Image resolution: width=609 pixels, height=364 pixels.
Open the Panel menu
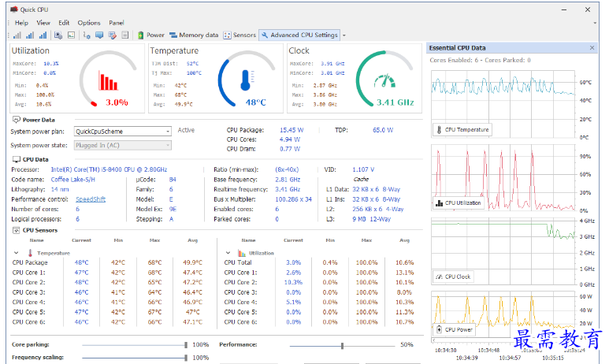(x=116, y=23)
